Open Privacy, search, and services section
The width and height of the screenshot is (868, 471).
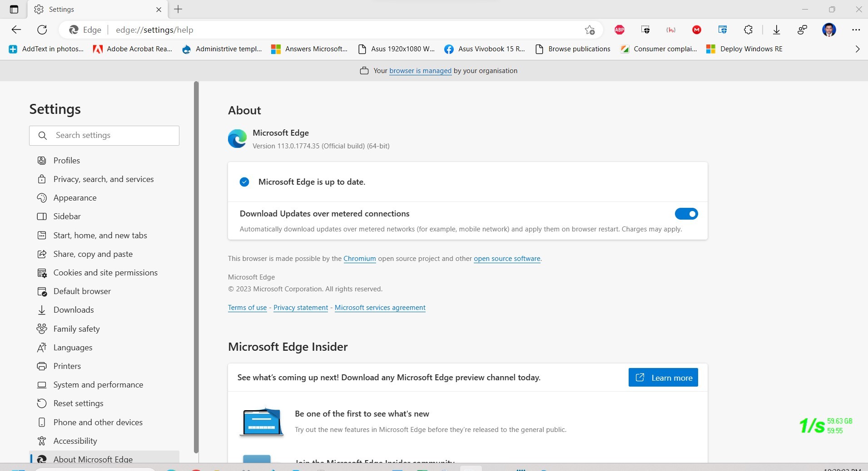(x=104, y=179)
